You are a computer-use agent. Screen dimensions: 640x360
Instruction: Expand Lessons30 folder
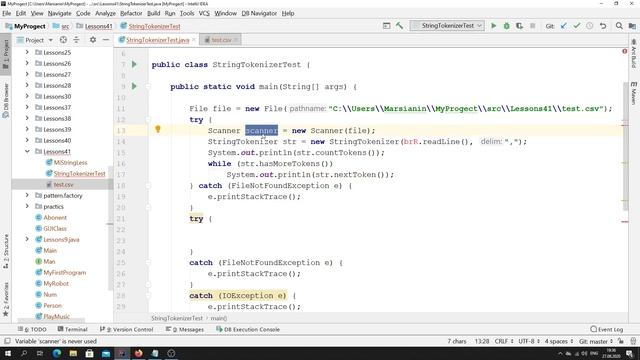tap(27, 96)
